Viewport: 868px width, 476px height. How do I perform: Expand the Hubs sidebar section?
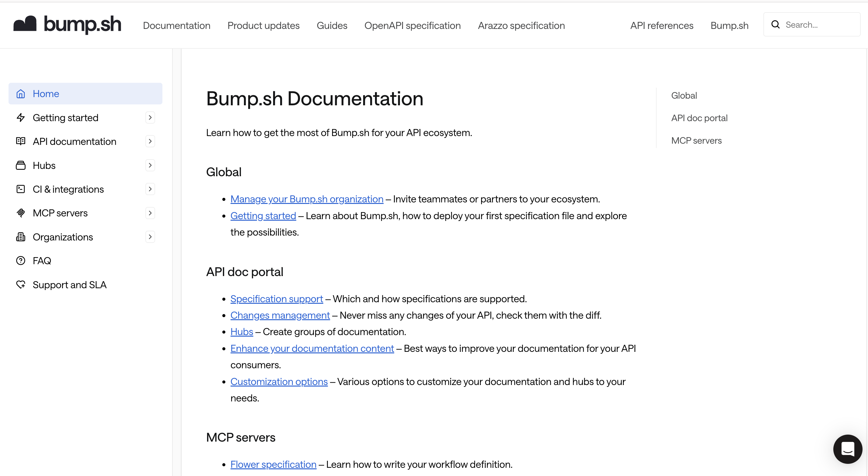tap(150, 165)
